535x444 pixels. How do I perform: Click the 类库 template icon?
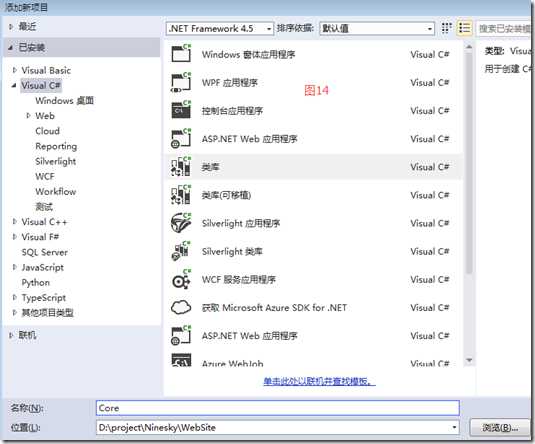[181, 167]
